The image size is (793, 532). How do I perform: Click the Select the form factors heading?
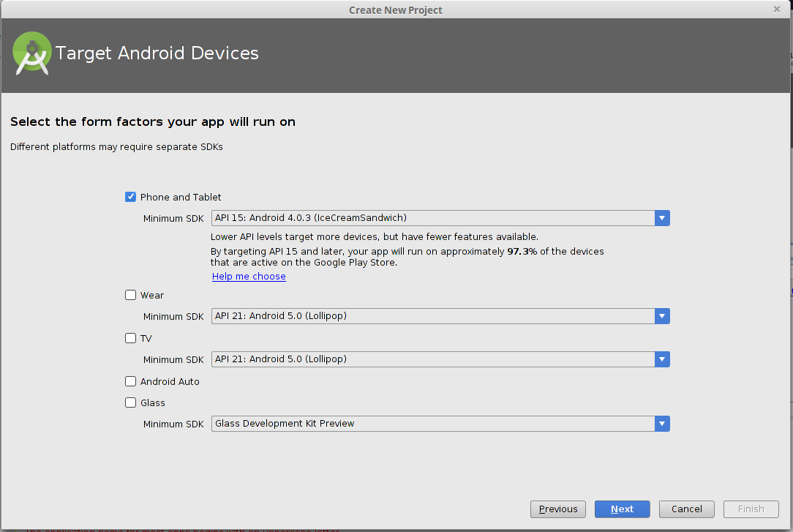coord(153,122)
